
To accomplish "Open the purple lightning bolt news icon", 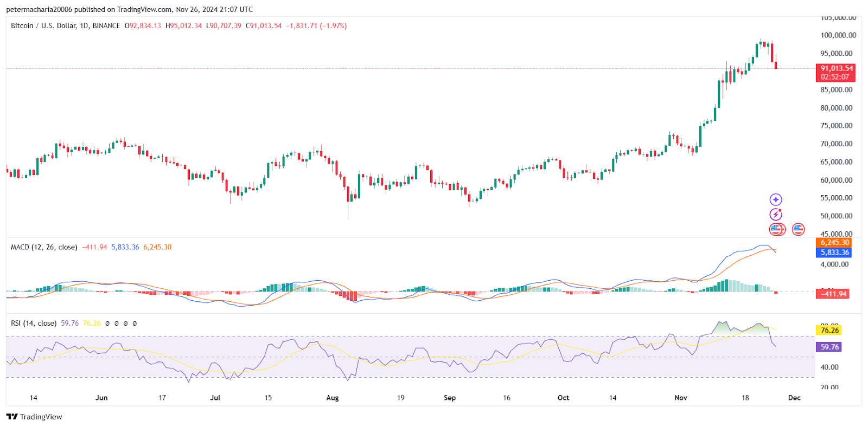I will pyautogui.click(x=776, y=215).
